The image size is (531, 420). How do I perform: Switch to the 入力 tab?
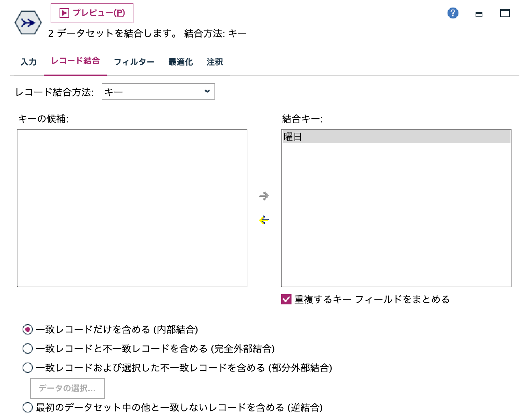pyautogui.click(x=29, y=62)
